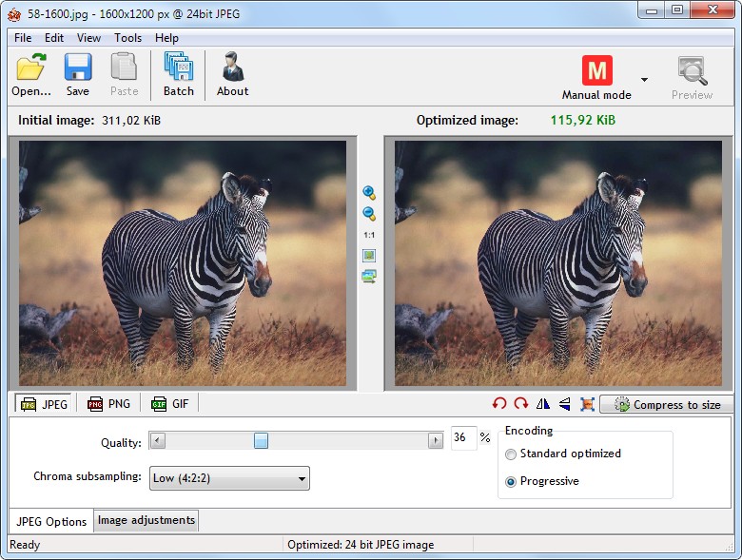Open Batch processing mode
742x560 pixels.
[179, 74]
